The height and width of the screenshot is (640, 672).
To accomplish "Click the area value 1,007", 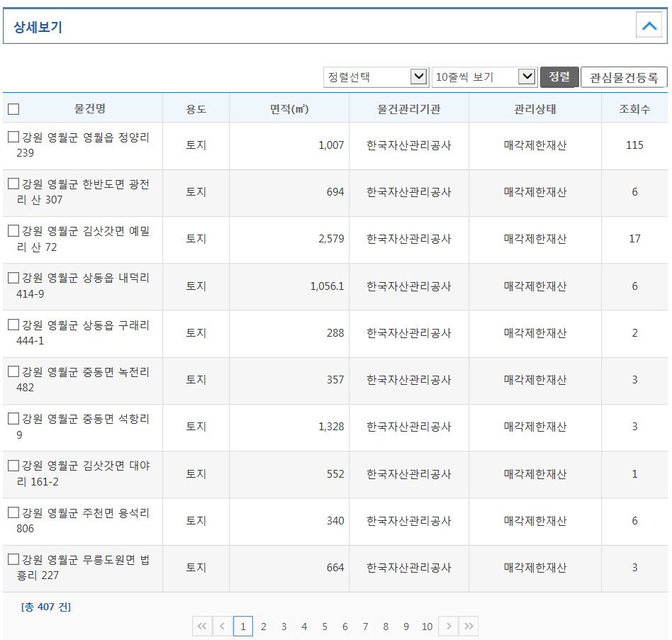I will pyautogui.click(x=331, y=145).
